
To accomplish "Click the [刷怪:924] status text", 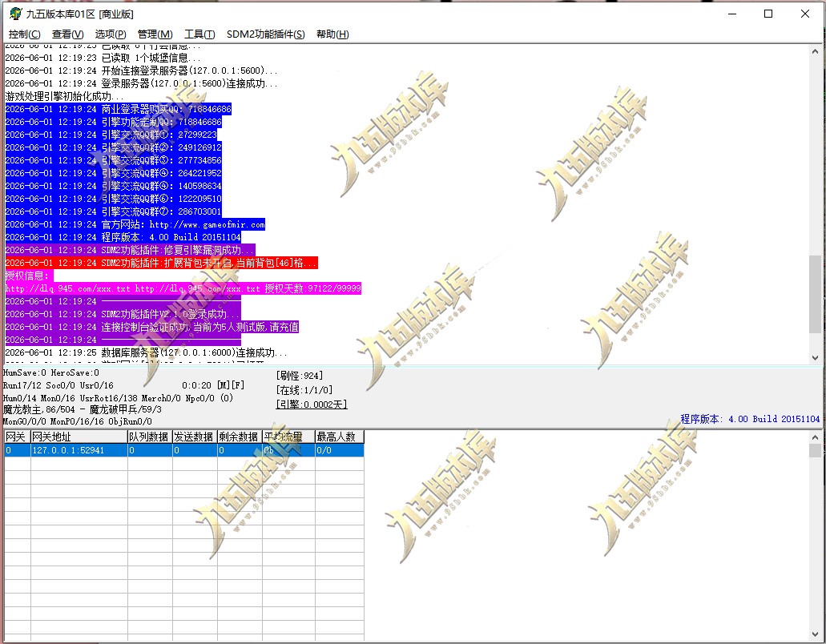I will click(299, 376).
